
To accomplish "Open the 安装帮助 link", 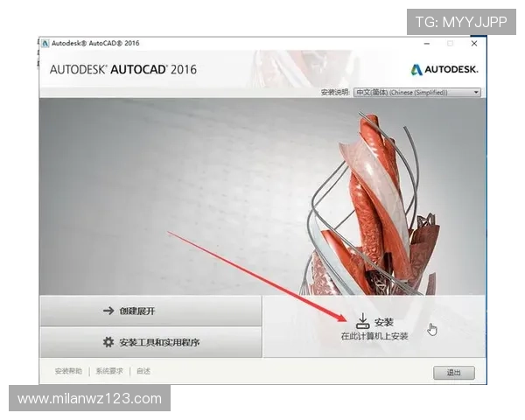I will coord(68,371).
